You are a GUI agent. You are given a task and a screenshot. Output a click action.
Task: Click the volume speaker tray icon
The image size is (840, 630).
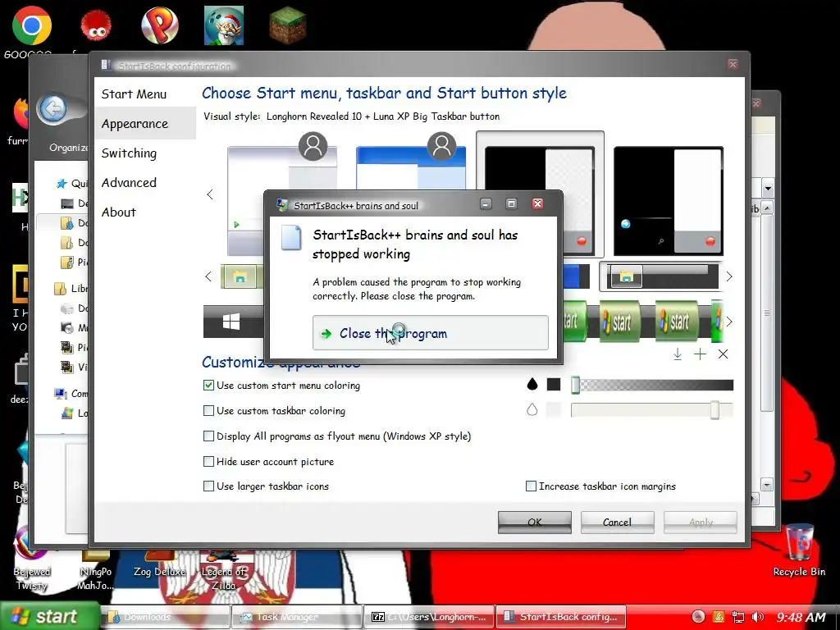tap(757, 617)
